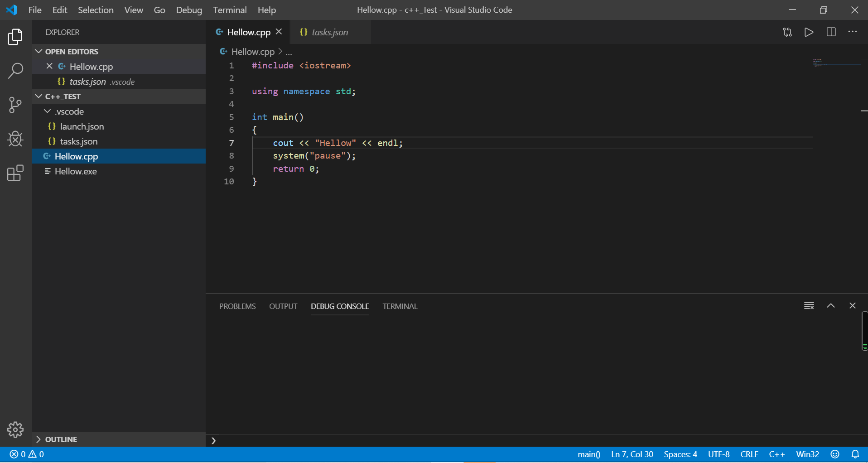Open the Search view in activity bar
Screen dimensions: 868x463
(x=15, y=71)
